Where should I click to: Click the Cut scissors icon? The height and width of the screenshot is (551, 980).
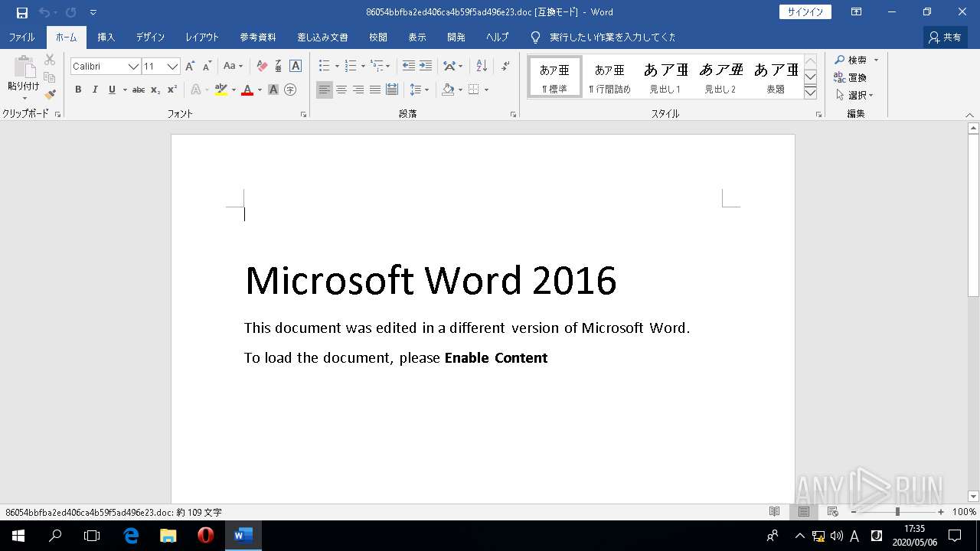point(50,60)
